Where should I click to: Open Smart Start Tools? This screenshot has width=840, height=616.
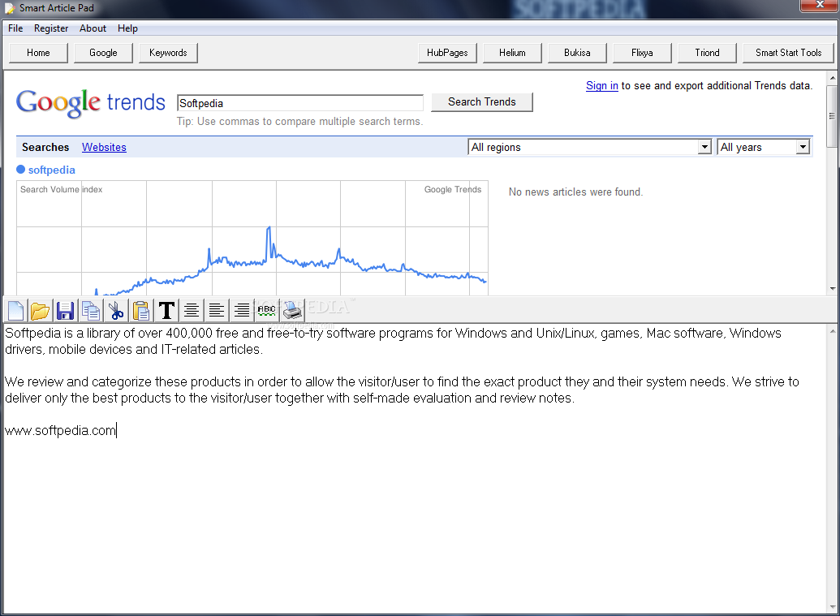click(x=788, y=53)
